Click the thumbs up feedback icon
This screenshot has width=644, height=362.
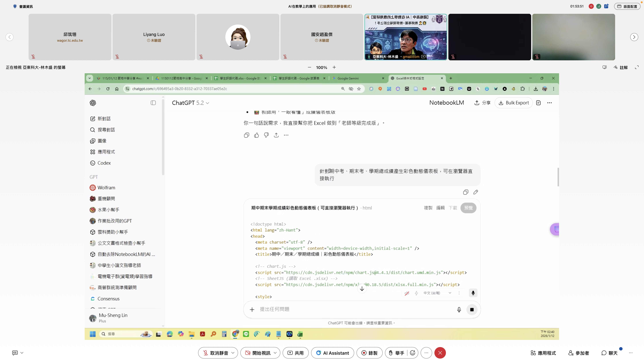point(256,135)
